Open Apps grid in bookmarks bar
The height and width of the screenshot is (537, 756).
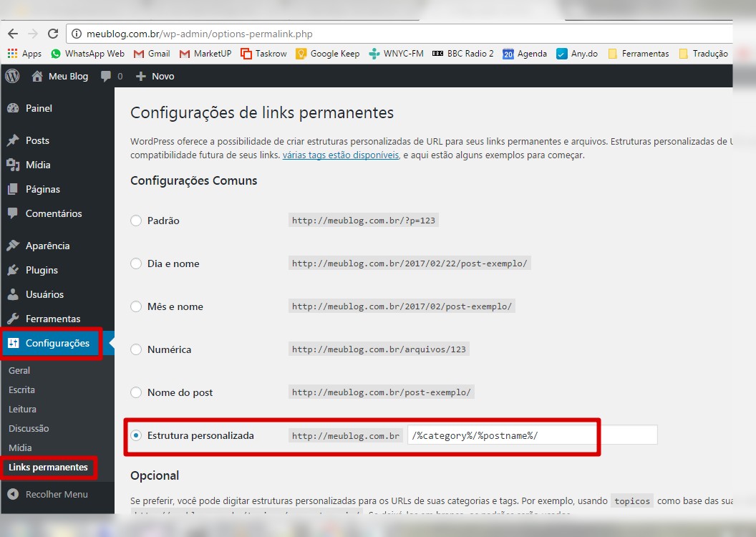tap(24, 54)
